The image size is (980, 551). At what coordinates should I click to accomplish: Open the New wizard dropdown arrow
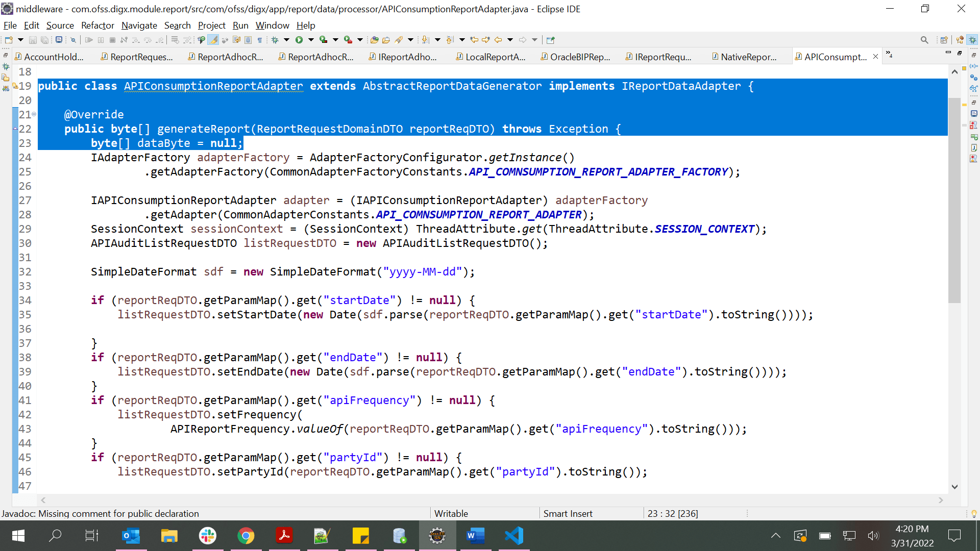[20, 39]
